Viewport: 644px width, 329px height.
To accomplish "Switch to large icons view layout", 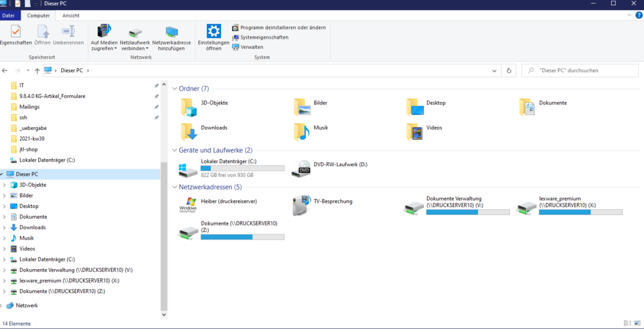I will tap(637, 323).
